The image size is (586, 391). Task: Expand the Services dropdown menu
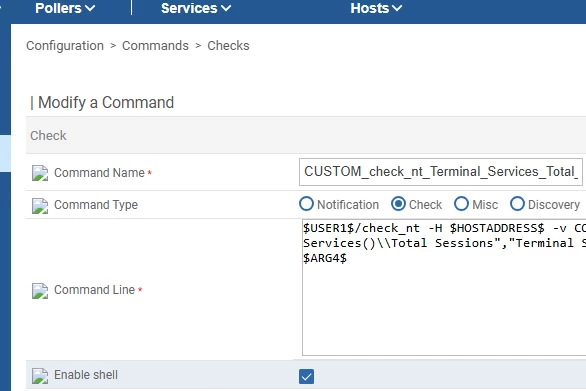[196, 8]
